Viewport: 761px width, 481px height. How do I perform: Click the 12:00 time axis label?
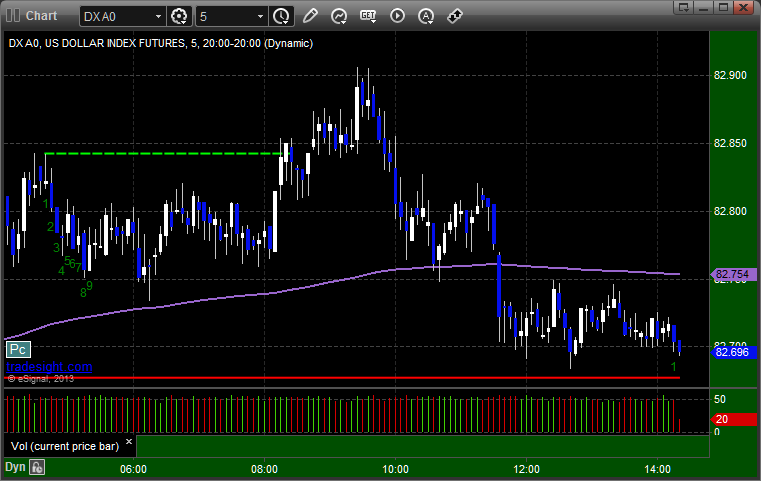coord(526,469)
